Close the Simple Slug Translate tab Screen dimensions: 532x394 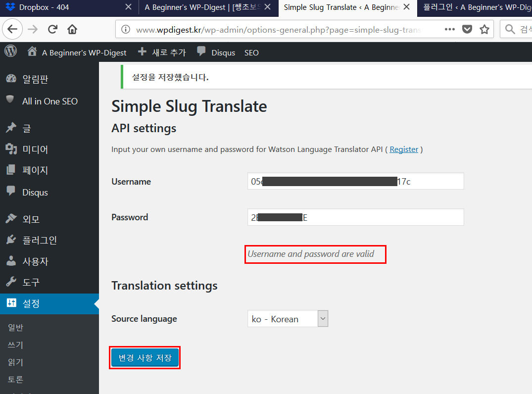[406, 7]
